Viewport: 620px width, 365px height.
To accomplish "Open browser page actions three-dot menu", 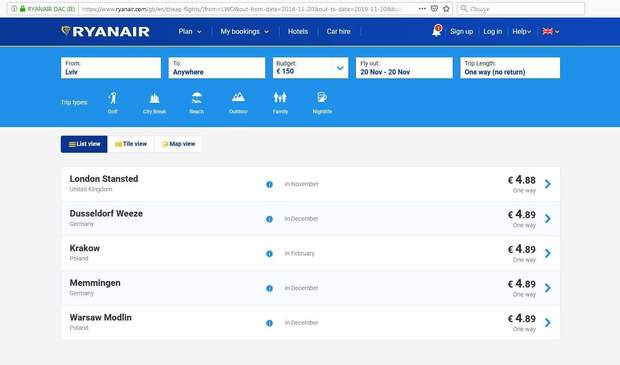I will point(422,8).
